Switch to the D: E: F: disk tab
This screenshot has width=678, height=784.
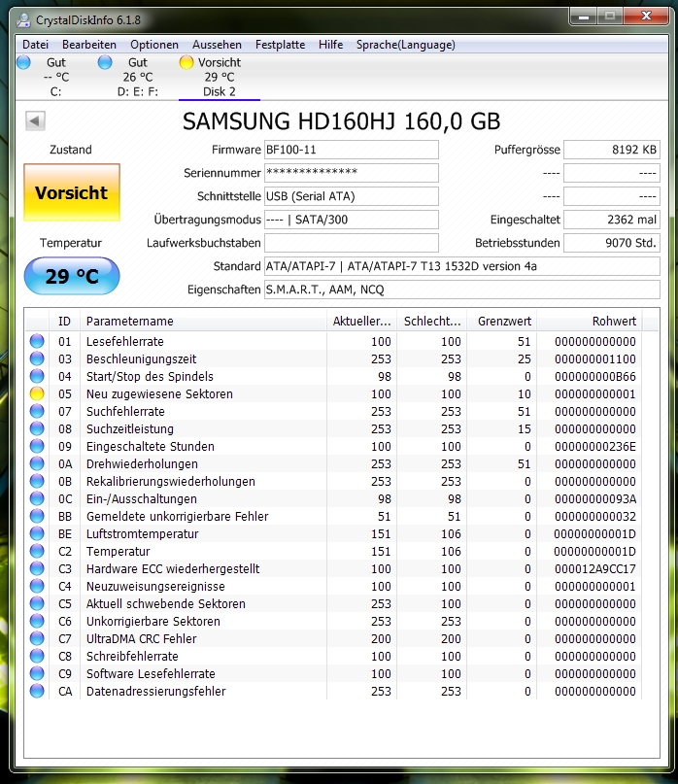coord(138,77)
